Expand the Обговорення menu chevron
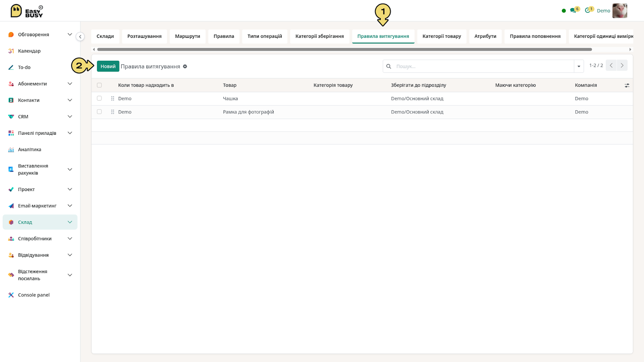This screenshot has height=362, width=644. (x=70, y=35)
